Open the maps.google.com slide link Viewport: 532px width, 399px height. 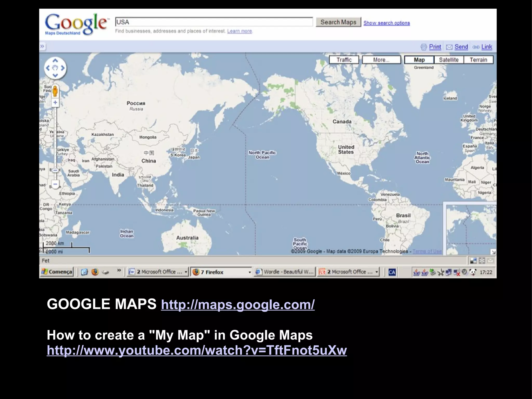[238, 304]
